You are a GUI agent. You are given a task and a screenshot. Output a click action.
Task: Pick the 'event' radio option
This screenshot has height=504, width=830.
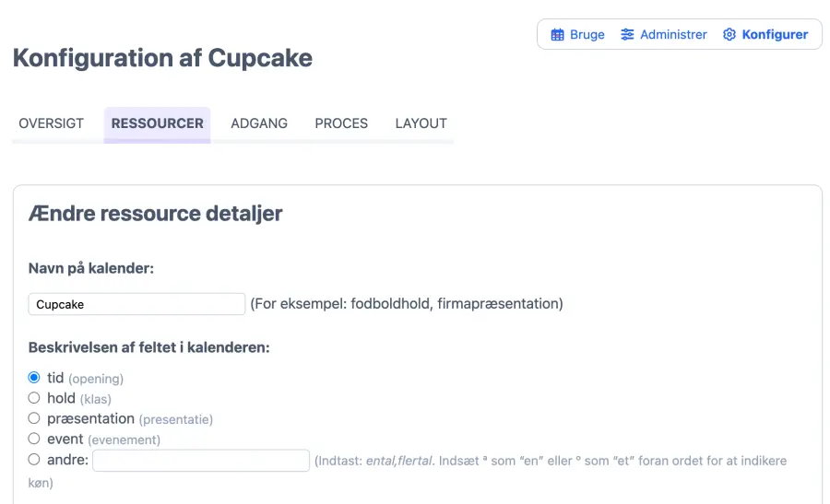pyautogui.click(x=34, y=439)
